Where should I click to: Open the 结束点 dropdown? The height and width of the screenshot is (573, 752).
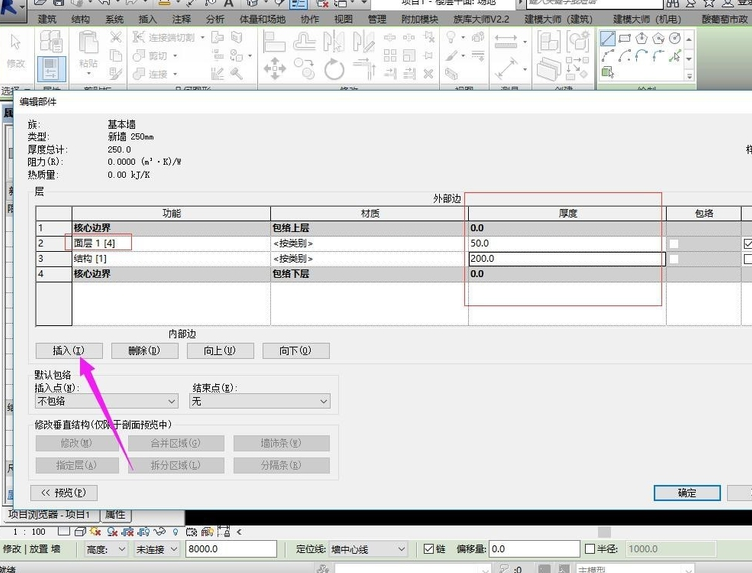pos(259,401)
